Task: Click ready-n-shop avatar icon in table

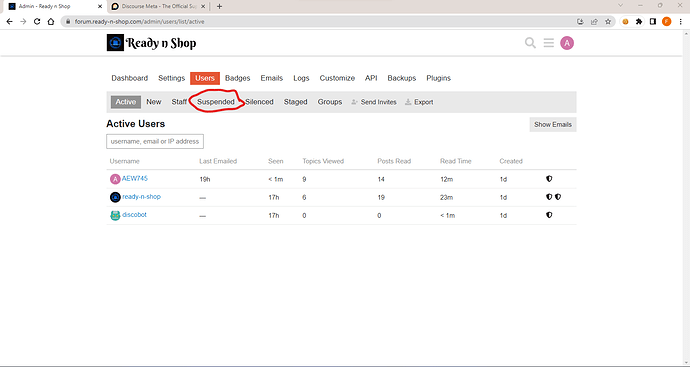Action: point(115,197)
